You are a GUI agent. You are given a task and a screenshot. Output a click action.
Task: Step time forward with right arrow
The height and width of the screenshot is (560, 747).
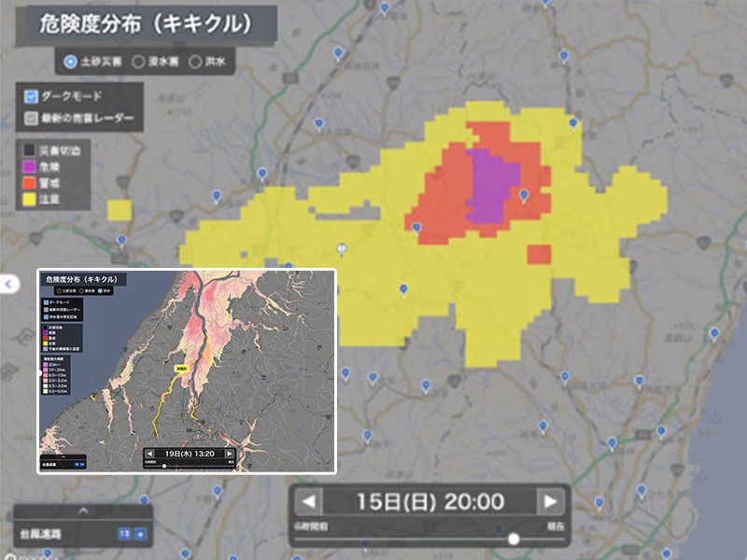(x=550, y=501)
